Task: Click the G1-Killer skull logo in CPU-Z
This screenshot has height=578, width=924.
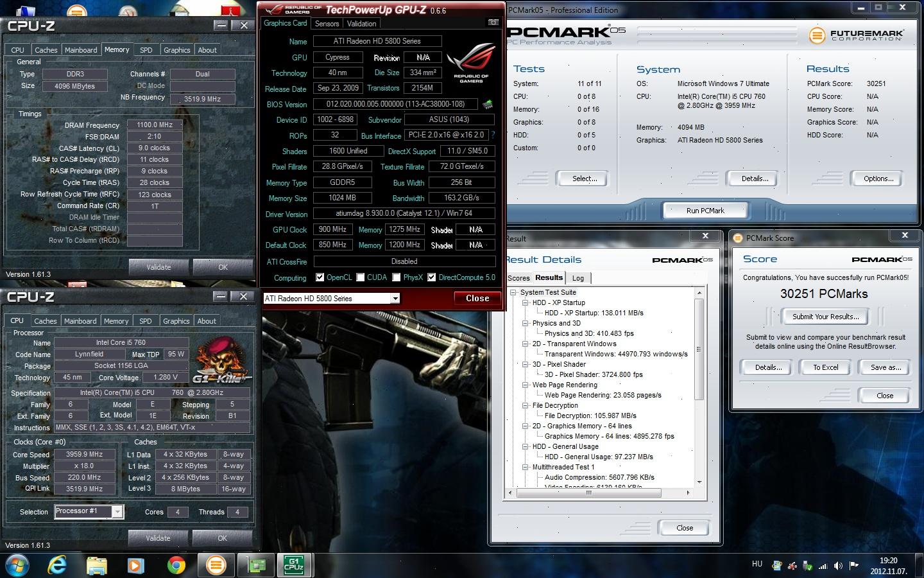Action: [222, 360]
